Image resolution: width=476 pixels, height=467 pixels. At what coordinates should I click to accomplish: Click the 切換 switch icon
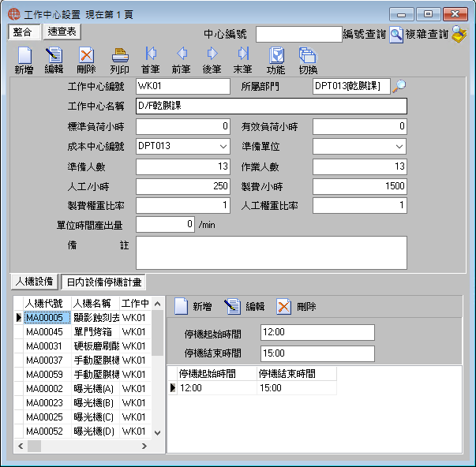tap(308, 55)
